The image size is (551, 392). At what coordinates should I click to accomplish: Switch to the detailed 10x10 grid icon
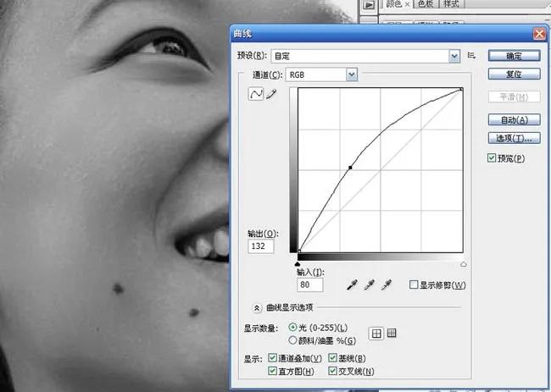click(x=392, y=333)
